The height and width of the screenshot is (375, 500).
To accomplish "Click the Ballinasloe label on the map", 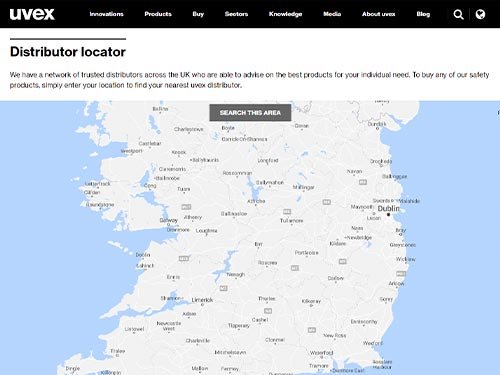I will pyautogui.click(x=234, y=214).
